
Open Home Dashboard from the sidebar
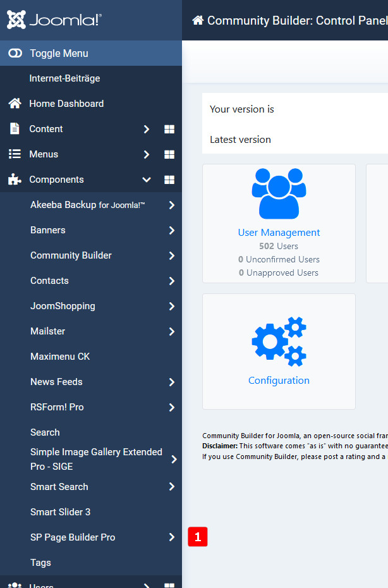66,104
